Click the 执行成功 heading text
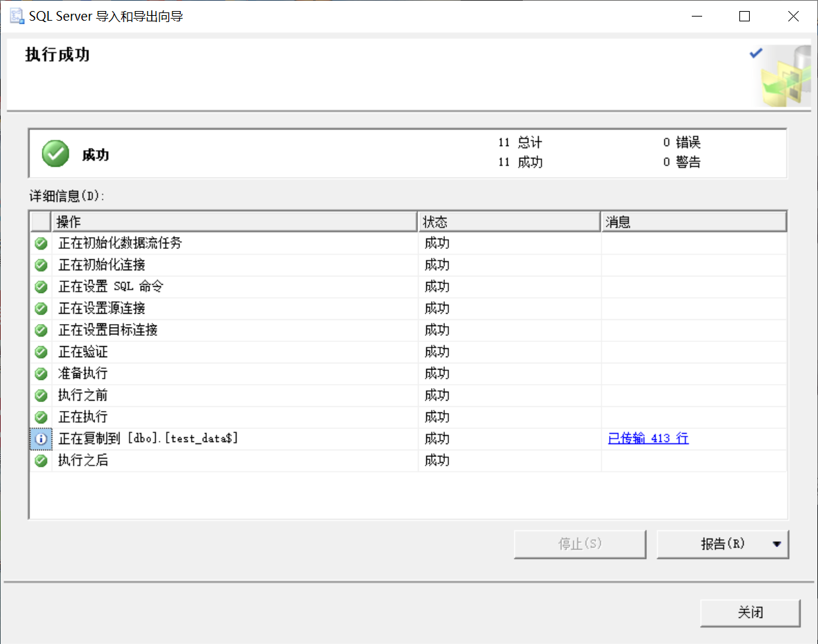The width and height of the screenshot is (818, 644). [57, 54]
